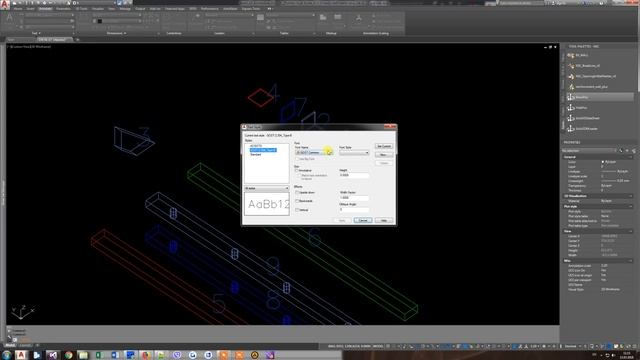Switch to Home ribbon tab
640x360 pixels.
click(18, 9)
